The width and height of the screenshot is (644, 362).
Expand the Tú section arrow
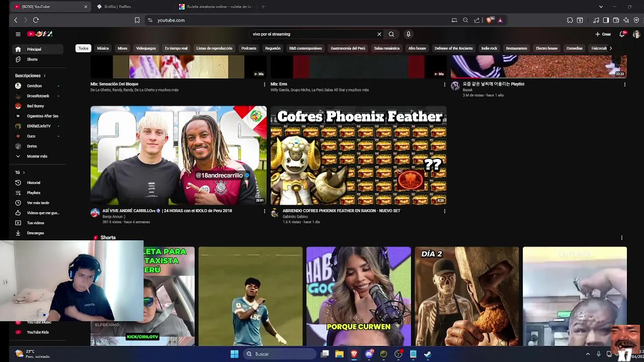[23, 172]
